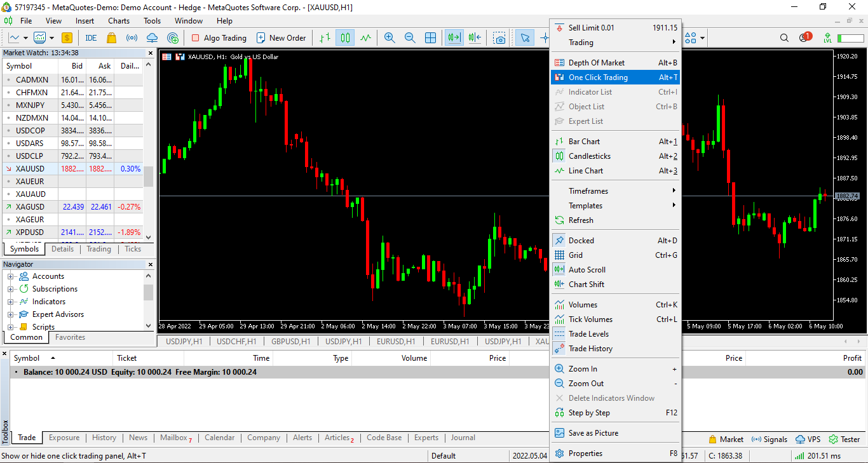Expand Expert Advisors node in Navigator
Screen dimensions: 868x463
[11, 314]
